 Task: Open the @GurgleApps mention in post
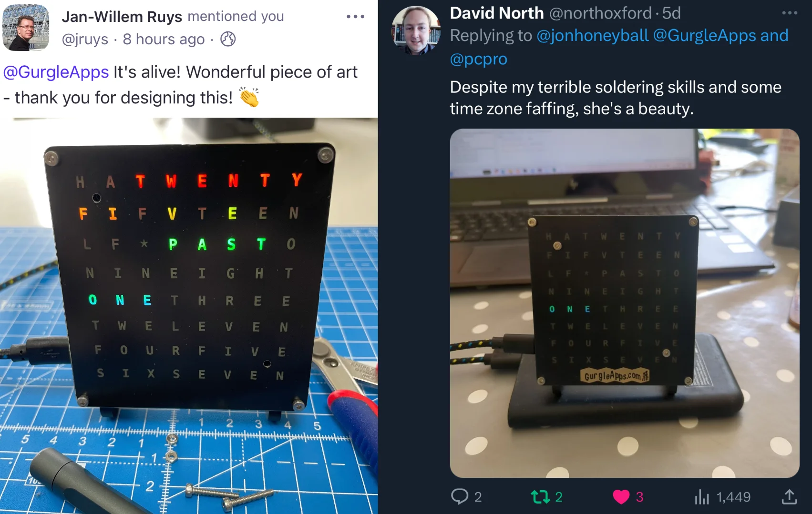click(56, 72)
